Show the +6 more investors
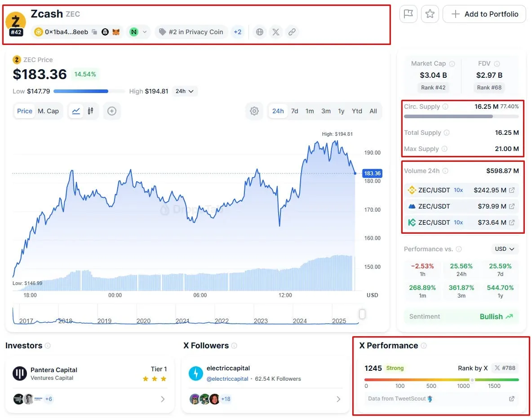The height and width of the screenshot is (418, 532). 49,399
